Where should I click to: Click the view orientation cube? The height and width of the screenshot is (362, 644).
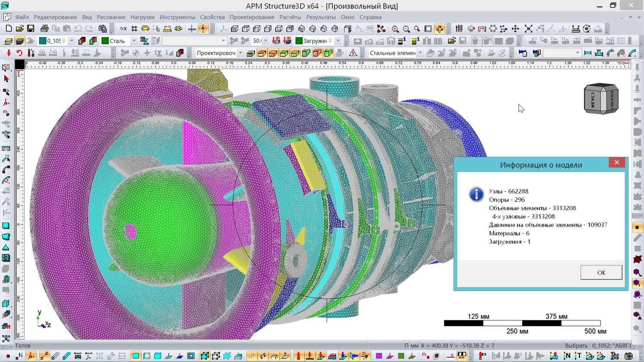coord(601,99)
